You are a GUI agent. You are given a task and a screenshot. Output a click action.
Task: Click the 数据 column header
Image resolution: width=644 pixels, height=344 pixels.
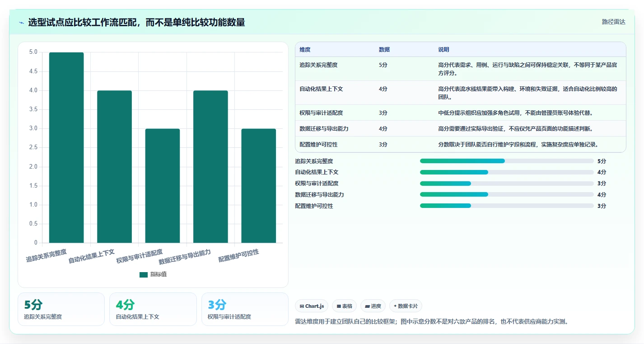pos(384,50)
